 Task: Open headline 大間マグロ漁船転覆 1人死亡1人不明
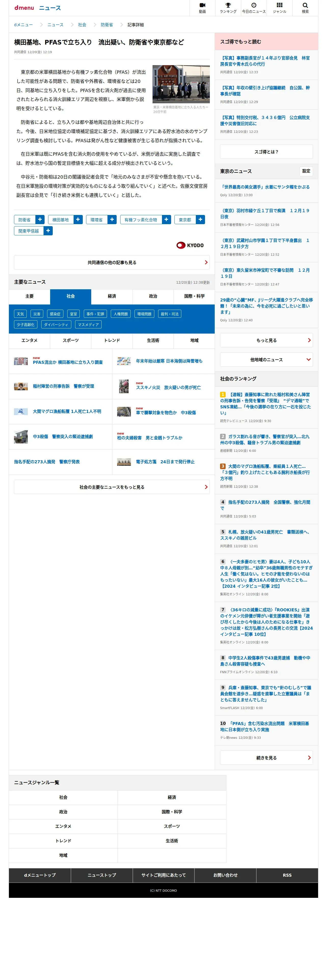tap(67, 411)
